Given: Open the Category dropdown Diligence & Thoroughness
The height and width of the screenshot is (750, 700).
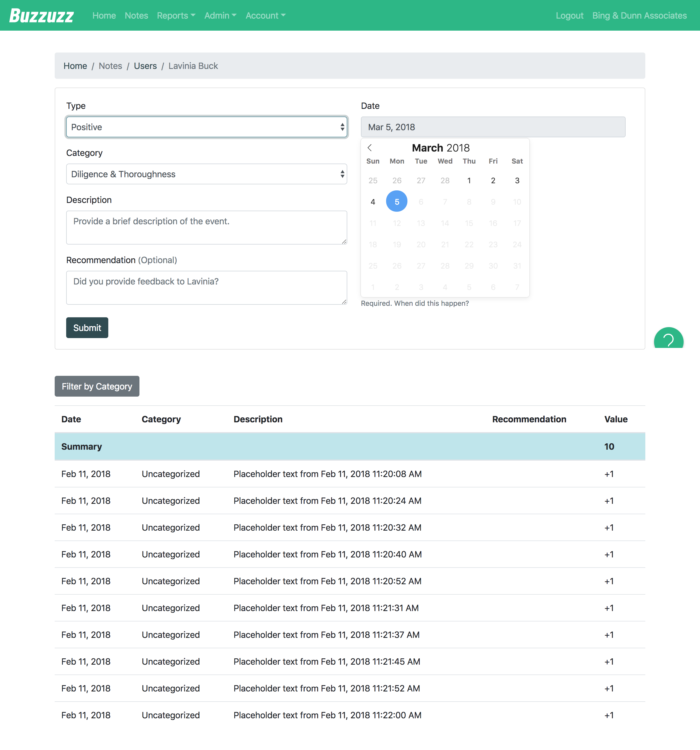Looking at the screenshot, I should [x=206, y=174].
